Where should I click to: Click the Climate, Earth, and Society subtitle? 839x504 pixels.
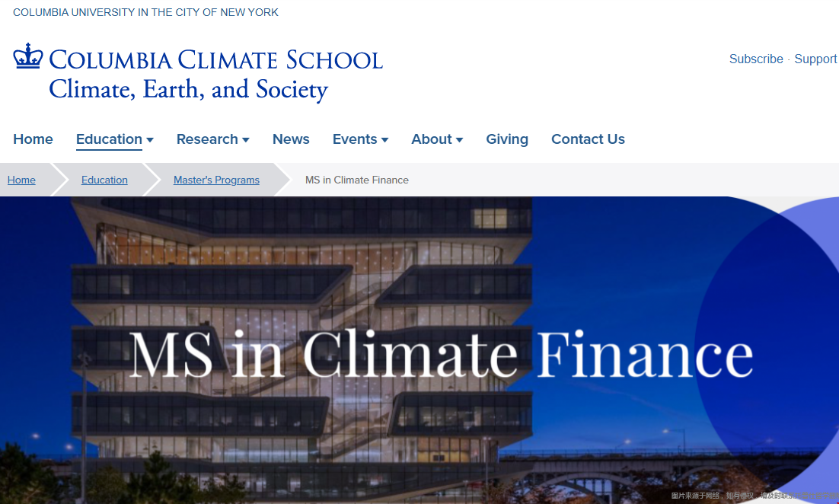pos(188,90)
